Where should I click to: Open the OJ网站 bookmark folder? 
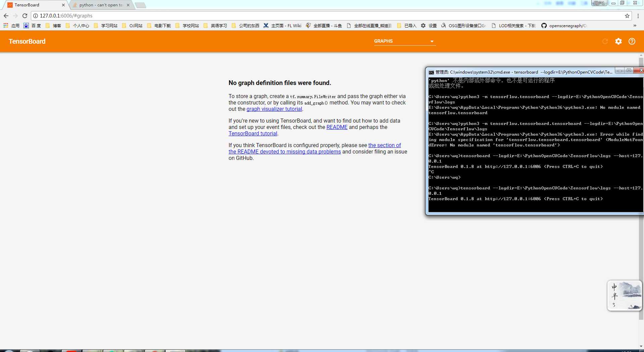tap(132, 26)
